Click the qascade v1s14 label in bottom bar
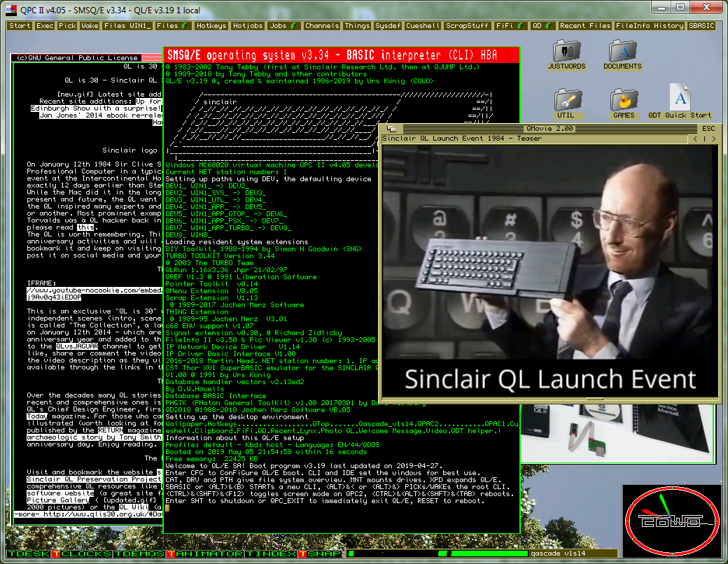 pyautogui.click(x=558, y=554)
